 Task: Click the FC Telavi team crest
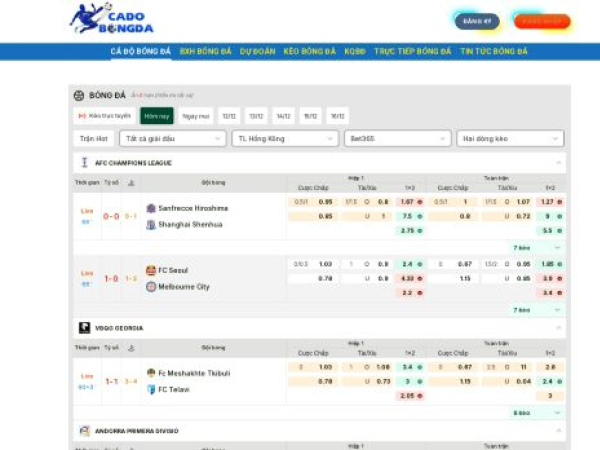151,389
